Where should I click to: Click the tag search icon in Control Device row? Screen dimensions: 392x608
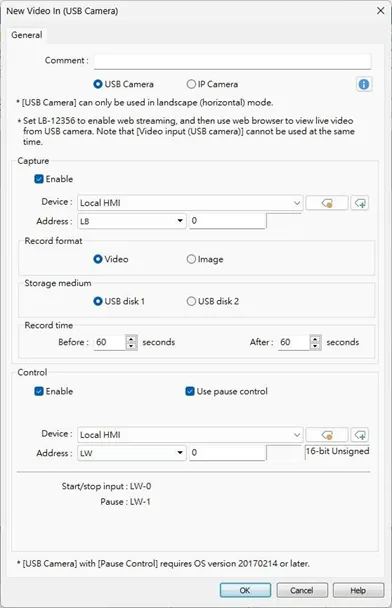327,435
